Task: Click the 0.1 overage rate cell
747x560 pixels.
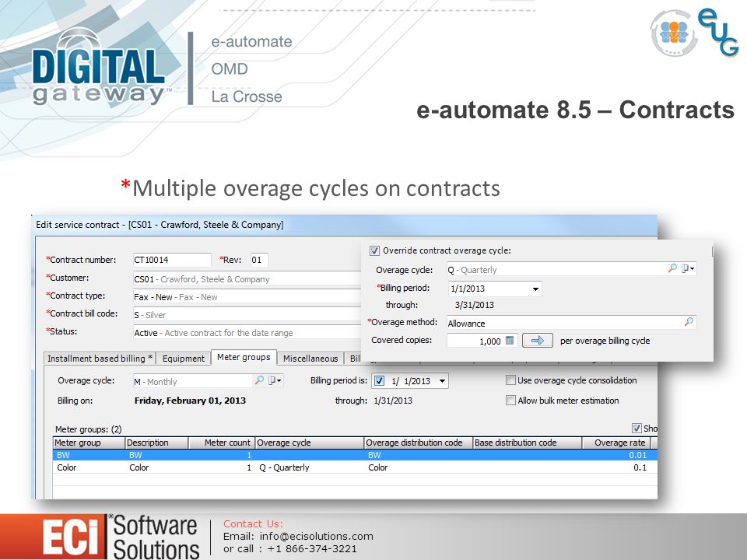Action: 640,467
